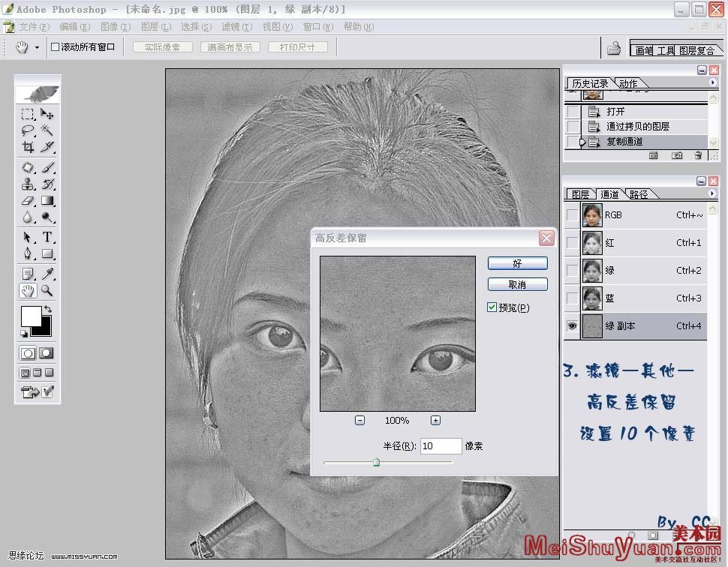Click the Eyedropper tool
The image size is (728, 567).
pos(47,274)
